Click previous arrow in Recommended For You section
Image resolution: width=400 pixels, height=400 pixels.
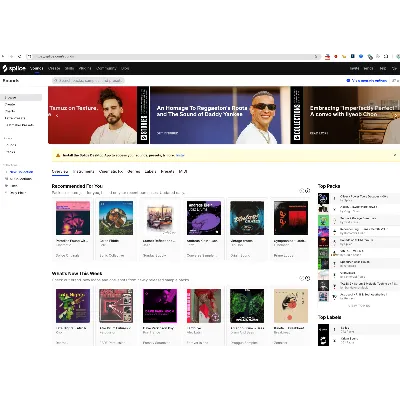click(302, 191)
